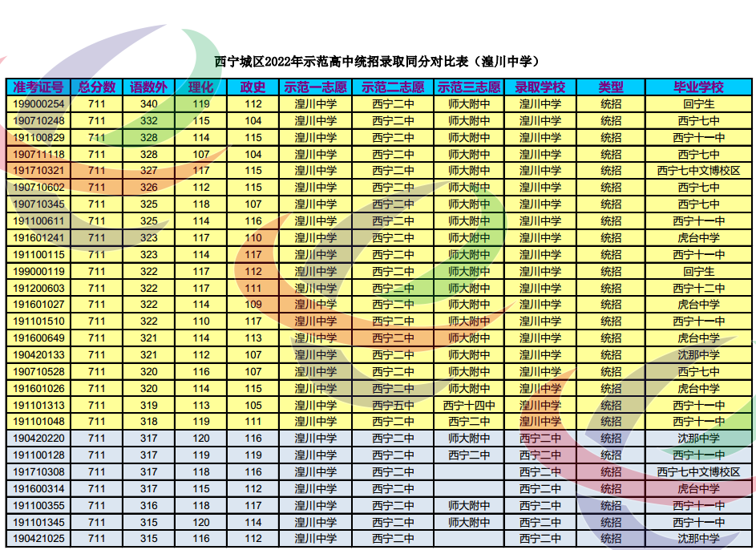Click exam number cell 190420220

click(38, 439)
